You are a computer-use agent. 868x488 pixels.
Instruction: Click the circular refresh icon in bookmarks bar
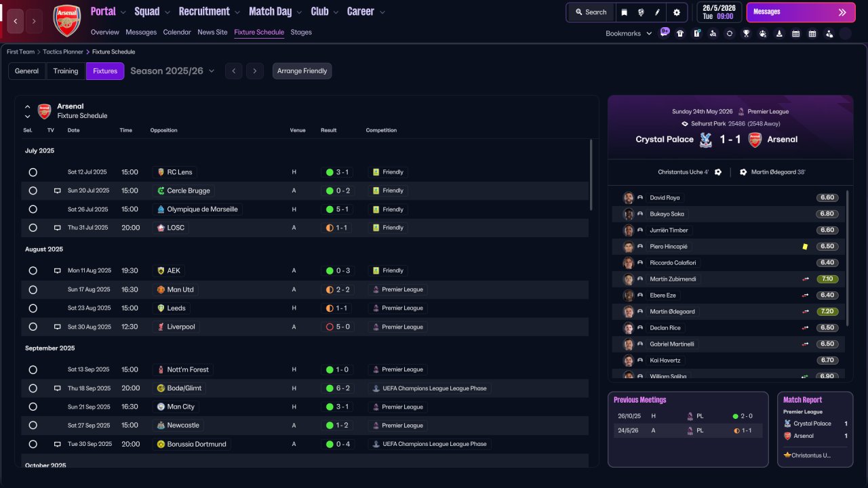(730, 33)
